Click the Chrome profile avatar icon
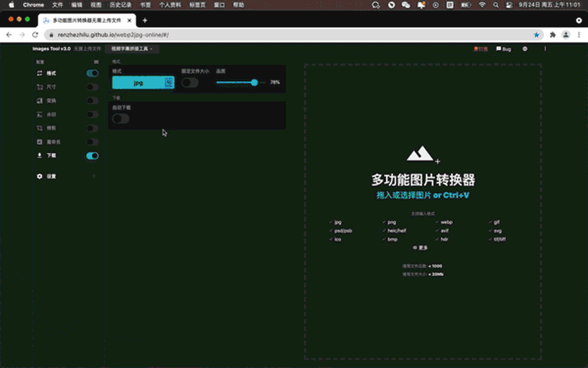The width and height of the screenshot is (588, 368). pos(566,35)
